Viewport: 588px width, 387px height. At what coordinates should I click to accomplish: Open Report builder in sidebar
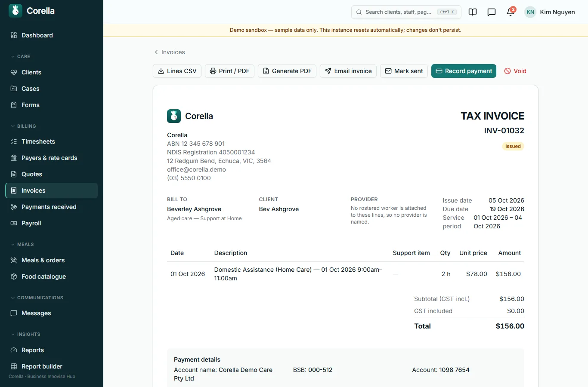[52, 366]
